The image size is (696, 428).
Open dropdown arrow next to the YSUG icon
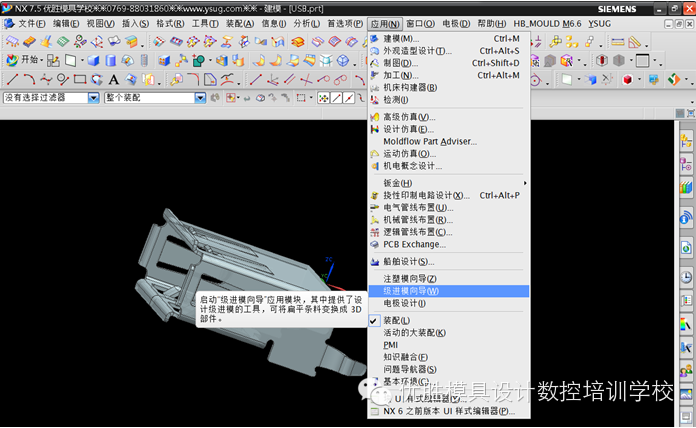[687, 80]
